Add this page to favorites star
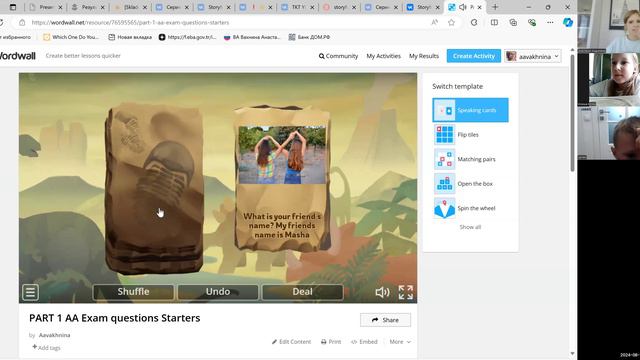 tap(451, 22)
